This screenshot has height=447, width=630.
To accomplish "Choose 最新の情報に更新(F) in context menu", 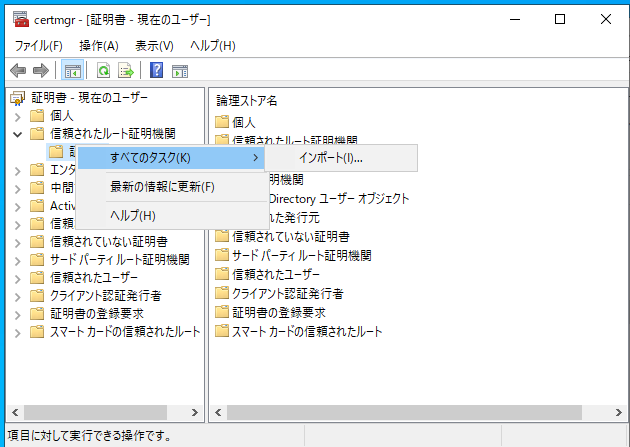I will 172,187.
